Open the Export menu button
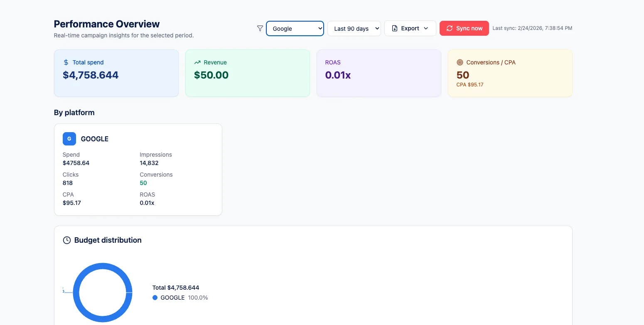 (x=410, y=28)
